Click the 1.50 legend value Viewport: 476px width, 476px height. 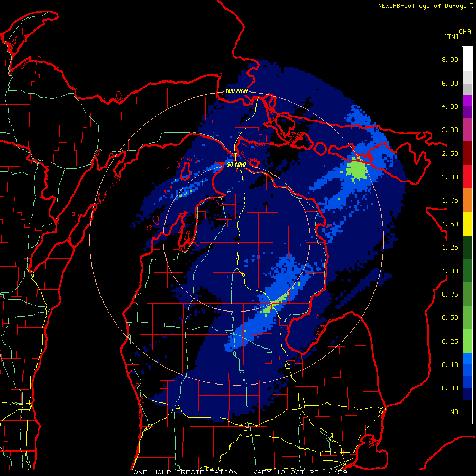click(450, 224)
